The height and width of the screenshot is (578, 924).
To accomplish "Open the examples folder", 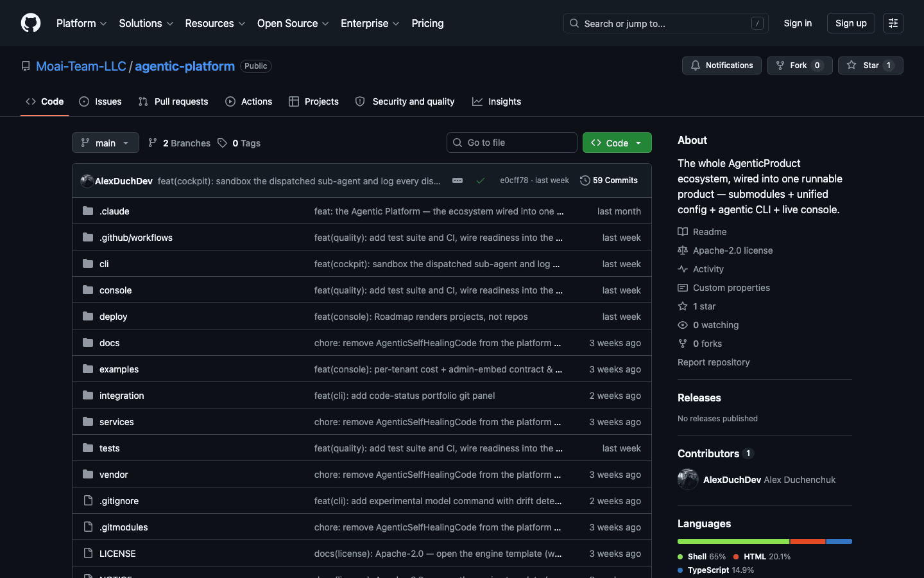I will [119, 369].
